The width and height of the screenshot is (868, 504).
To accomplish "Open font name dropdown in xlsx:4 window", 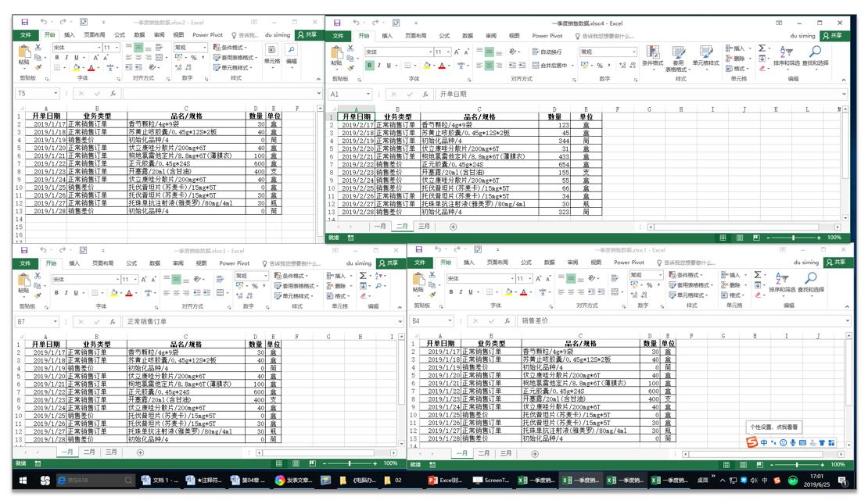I will pyautogui.click(x=431, y=52).
